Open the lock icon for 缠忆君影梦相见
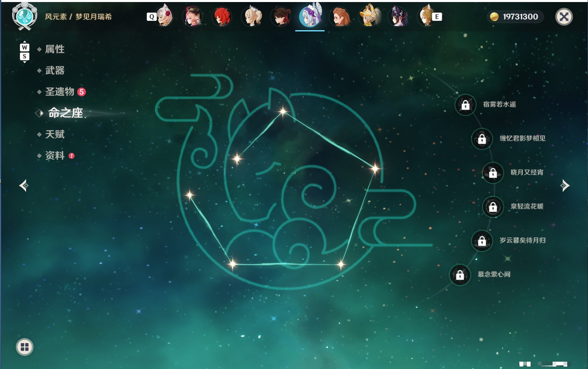 pos(482,139)
